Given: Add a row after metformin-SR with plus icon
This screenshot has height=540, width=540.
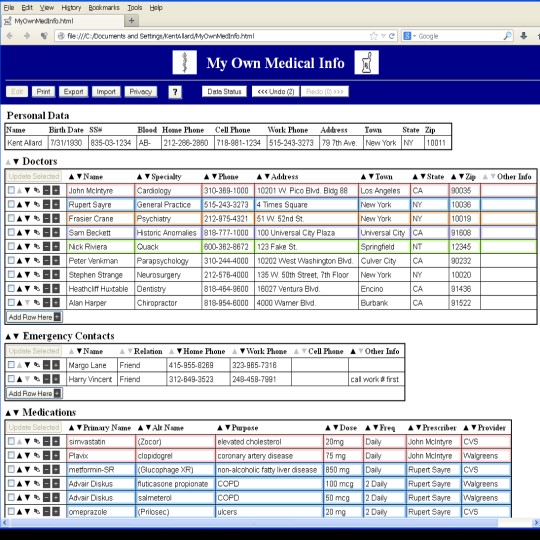Looking at the screenshot, I should (x=56, y=469).
